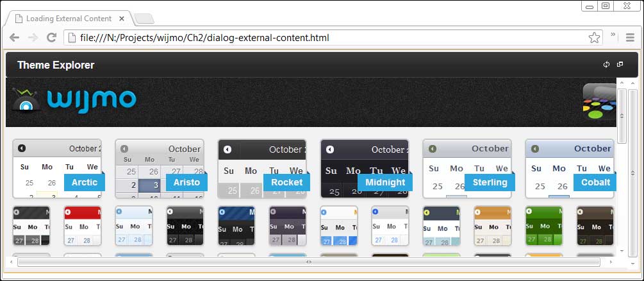
Task: Click the wijmo logo
Action: (74, 99)
